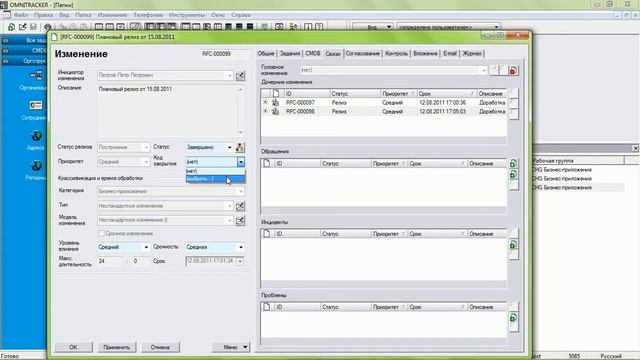Click green add icon beside Инциденты table
640x360 pixels.
tap(513, 244)
